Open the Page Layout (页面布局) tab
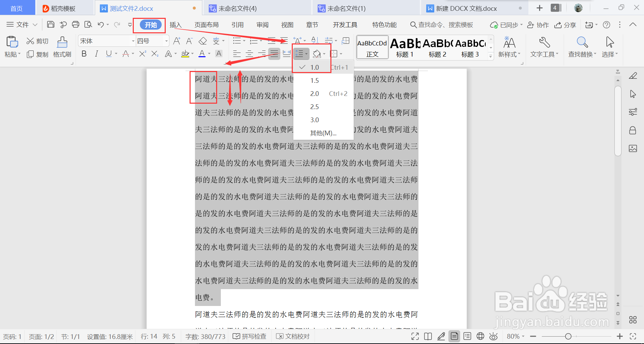The height and width of the screenshot is (344, 644). point(207,25)
